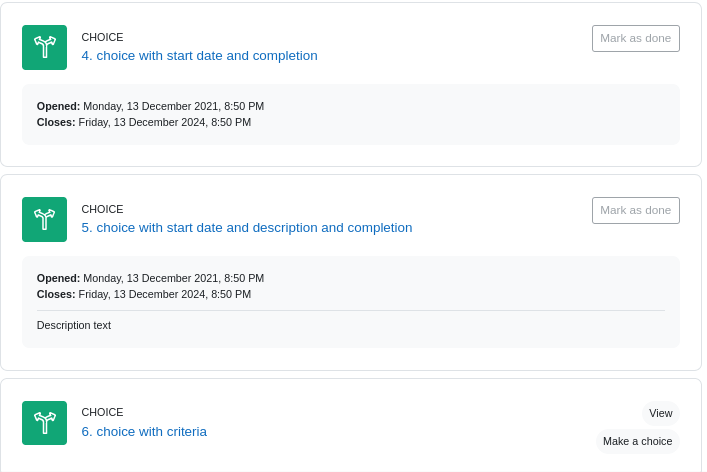Click the green fork icon beside activity 5

[x=44, y=220]
